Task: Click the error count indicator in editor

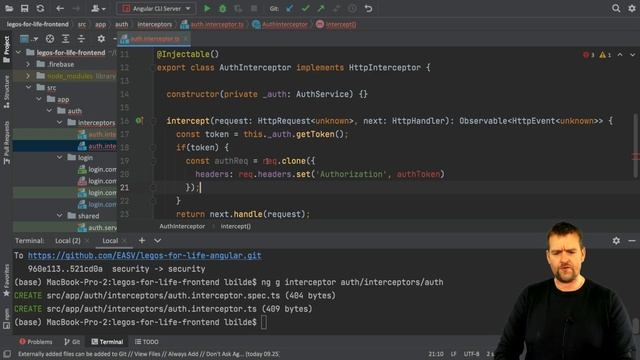Action: point(589,55)
